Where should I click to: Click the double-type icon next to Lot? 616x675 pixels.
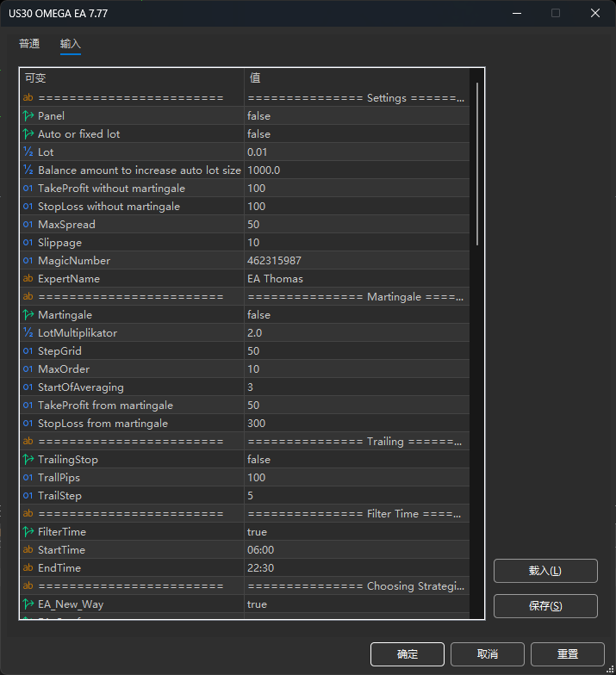point(28,152)
